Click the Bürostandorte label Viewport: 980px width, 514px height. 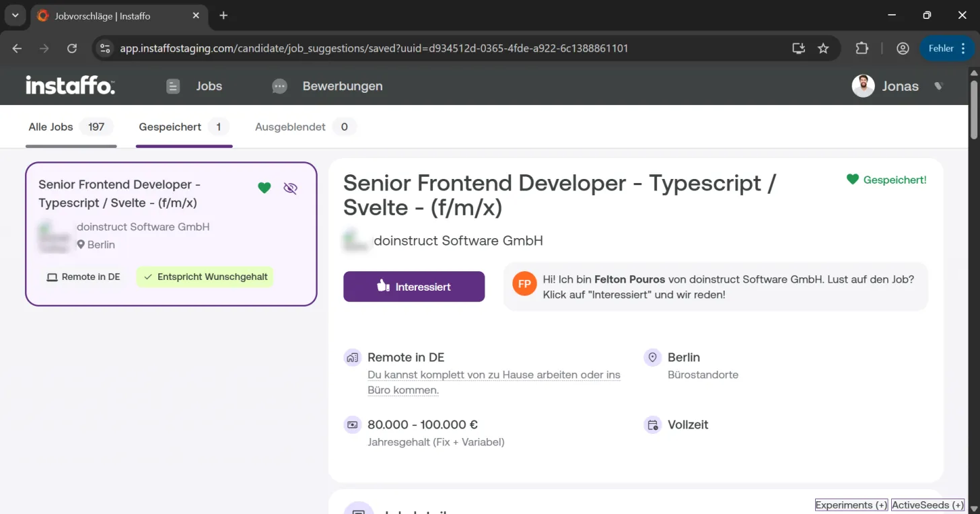pyautogui.click(x=703, y=375)
